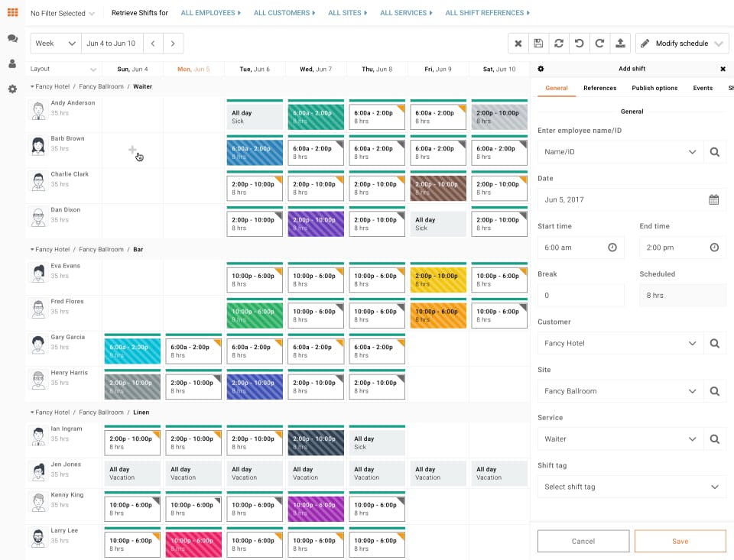The width and height of the screenshot is (734, 560).
Task: Publish schedule with the upload icon
Action: click(x=620, y=44)
